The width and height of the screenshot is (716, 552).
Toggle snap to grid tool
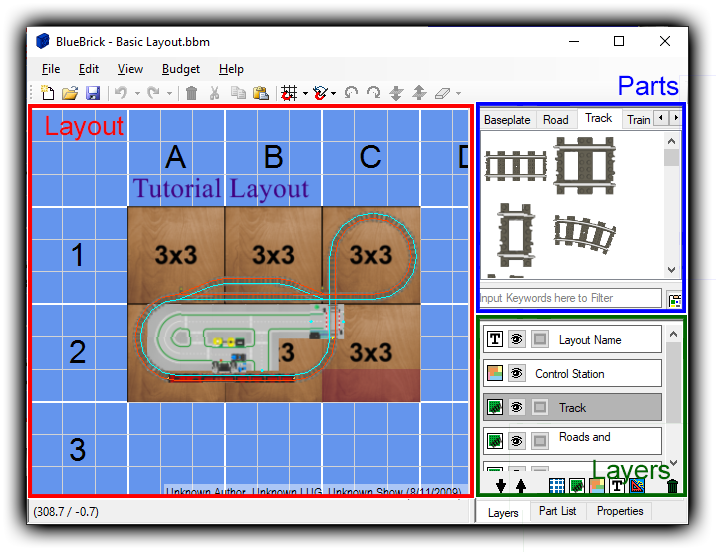coord(289,93)
